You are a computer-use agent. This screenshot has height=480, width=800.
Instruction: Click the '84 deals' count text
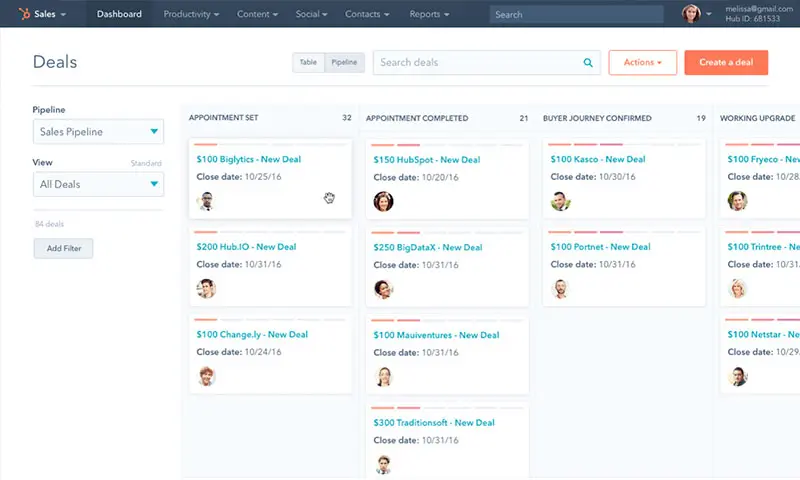click(49, 224)
